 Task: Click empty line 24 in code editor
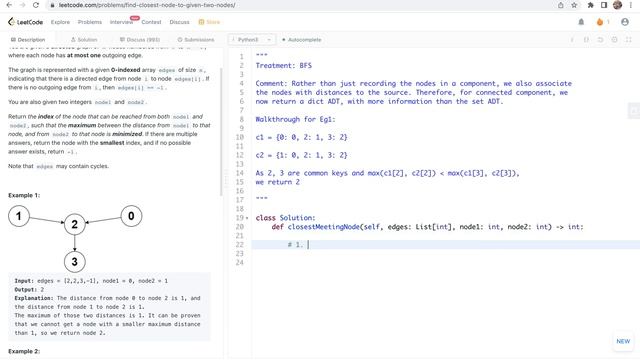pyautogui.click(x=445, y=262)
